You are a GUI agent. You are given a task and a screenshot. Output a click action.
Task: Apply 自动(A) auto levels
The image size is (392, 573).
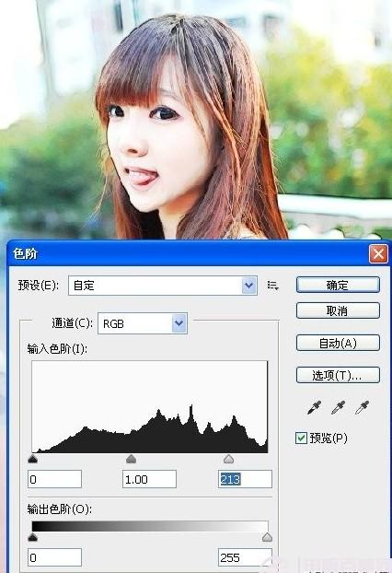[x=338, y=343]
